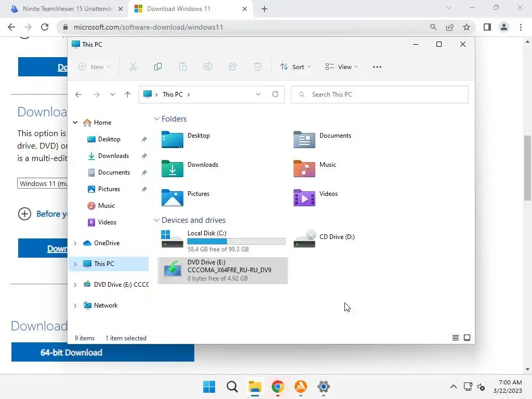
Task: Open address bar history dropdown chevron
Action: tap(258, 95)
